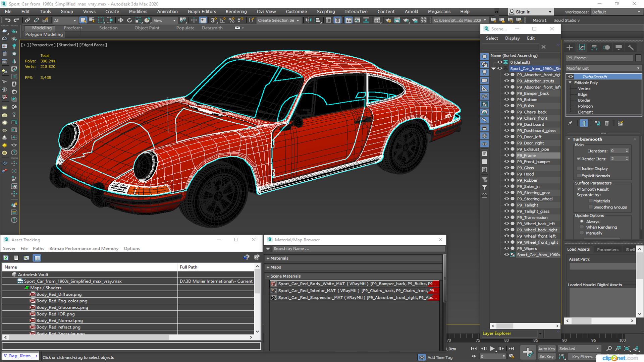Click Configure Modifier Sets icon
Screen dimensions: 644x362
620,123
